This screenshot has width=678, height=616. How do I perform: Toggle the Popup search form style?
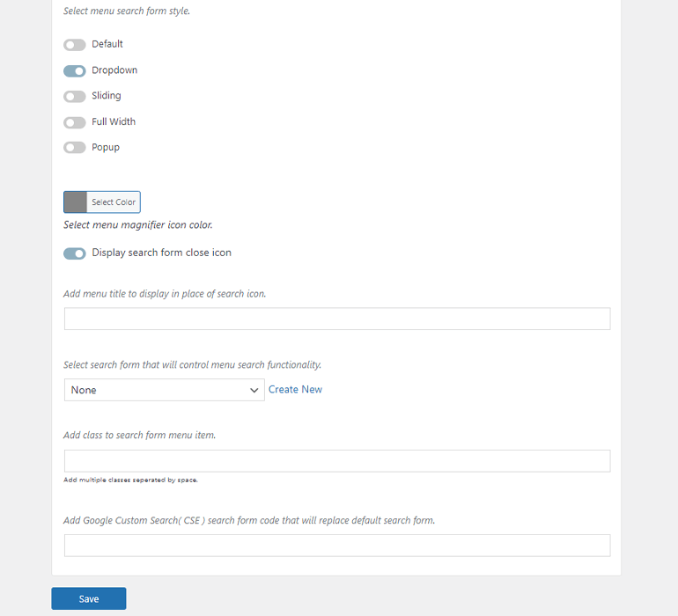75,148
